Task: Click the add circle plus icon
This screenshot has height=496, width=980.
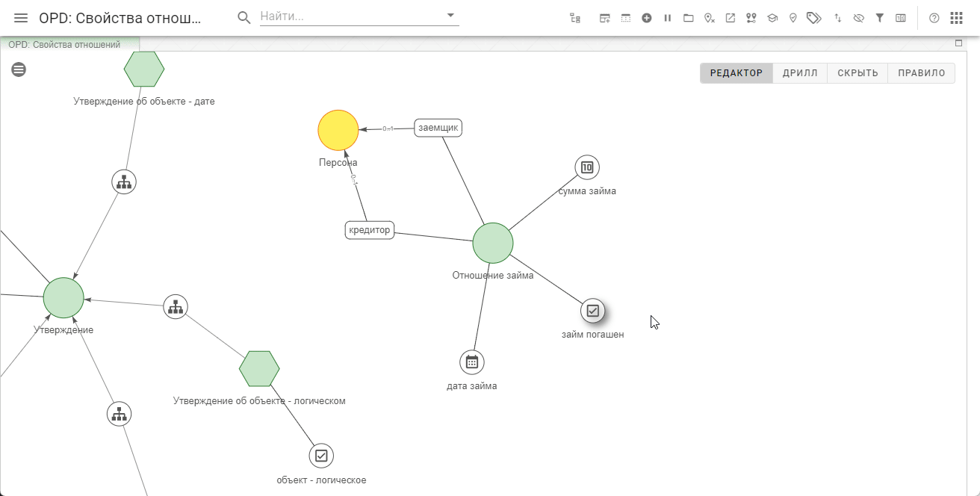Action: (x=647, y=18)
